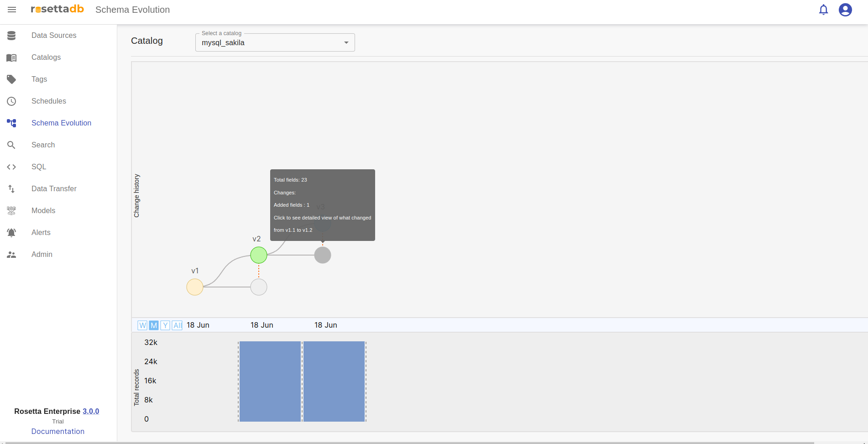Click the Alerts alarm bell icon

(x=11, y=233)
